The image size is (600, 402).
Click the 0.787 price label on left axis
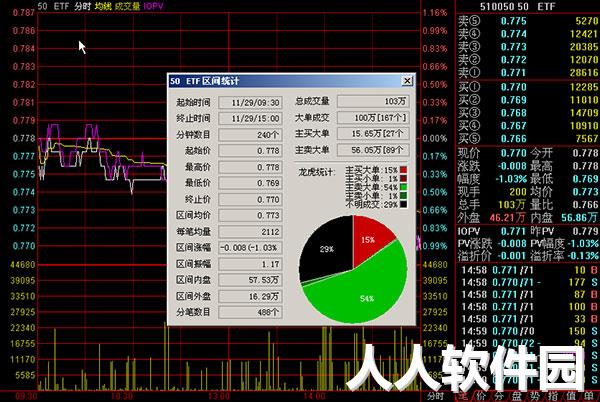24,13
